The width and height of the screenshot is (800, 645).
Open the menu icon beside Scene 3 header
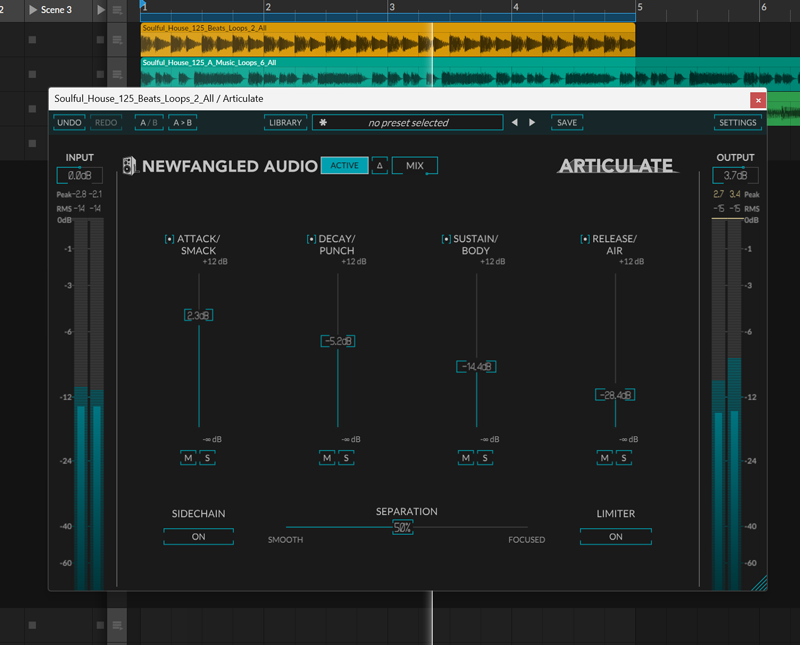click(x=117, y=10)
